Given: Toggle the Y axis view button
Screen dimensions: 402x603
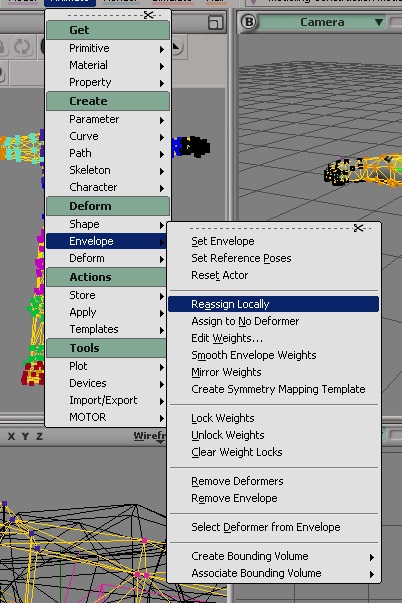Looking at the screenshot, I should click(x=25, y=436).
